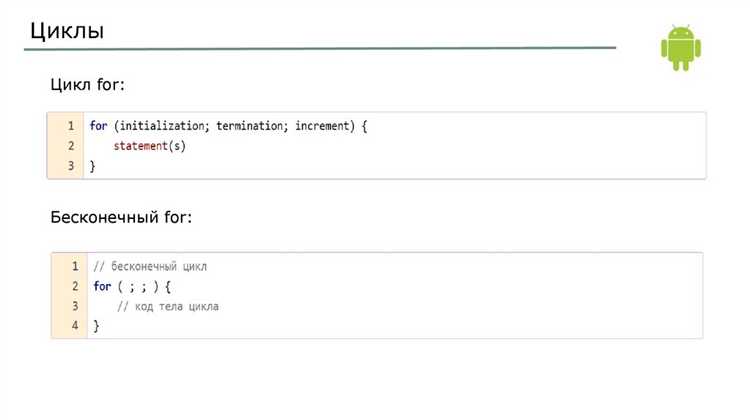
Task: Click line number 4 in the infinite loop block
Action: click(x=75, y=326)
